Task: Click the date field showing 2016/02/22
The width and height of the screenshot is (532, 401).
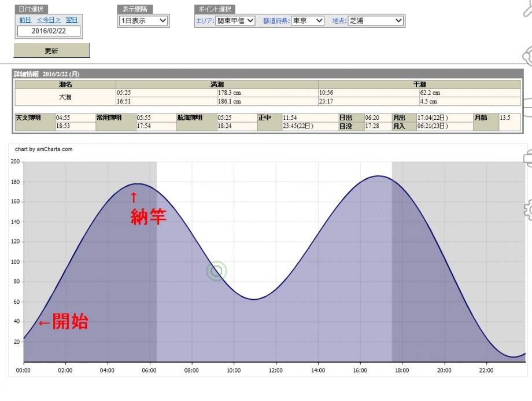Action: click(49, 31)
